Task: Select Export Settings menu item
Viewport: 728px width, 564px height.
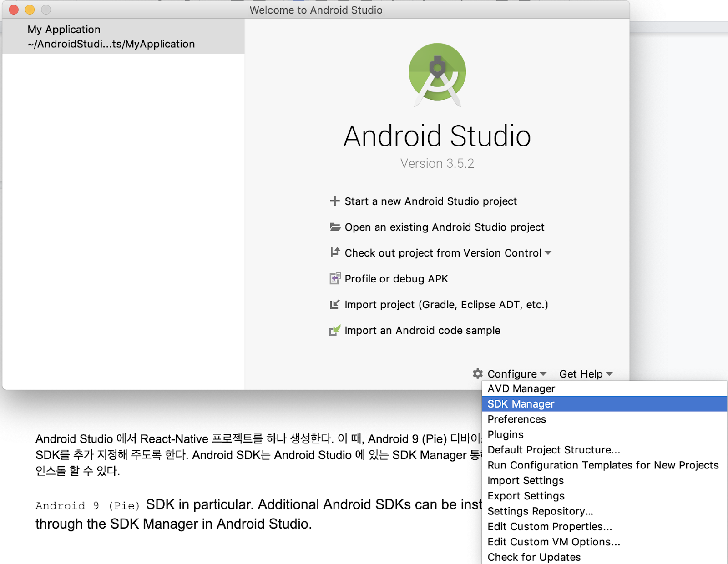Action: pyautogui.click(x=604, y=496)
